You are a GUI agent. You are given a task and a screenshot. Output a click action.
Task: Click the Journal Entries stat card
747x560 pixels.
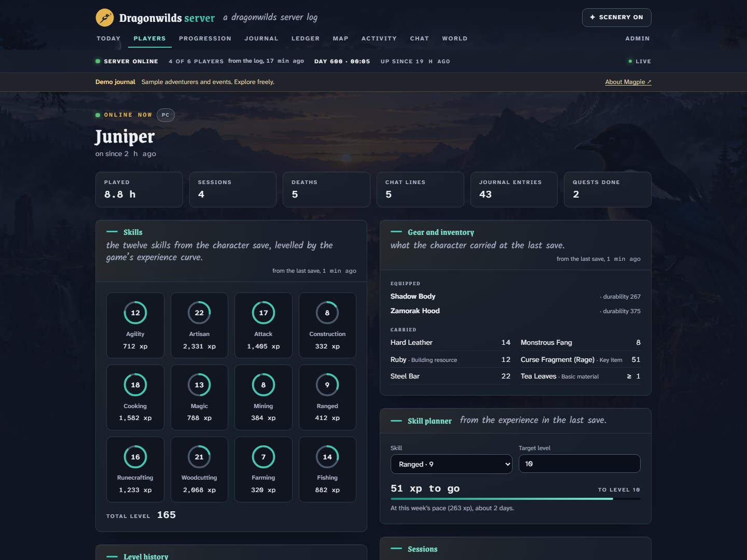(514, 190)
